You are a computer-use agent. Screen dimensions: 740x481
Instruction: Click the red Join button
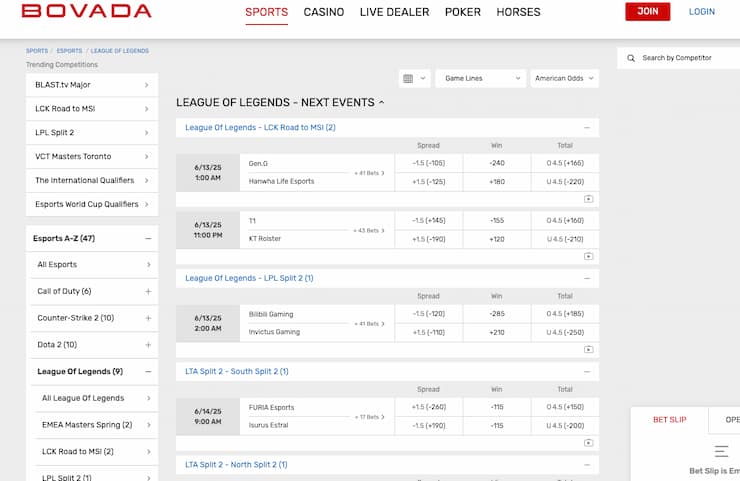click(x=647, y=12)
